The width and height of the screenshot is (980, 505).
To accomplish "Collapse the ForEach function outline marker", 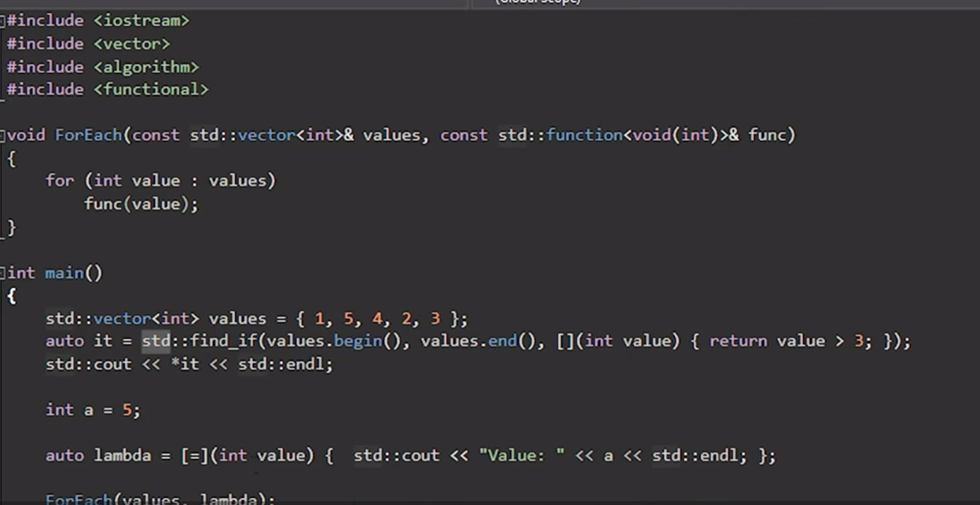I will pyautogui.click(x=3, y=135).
